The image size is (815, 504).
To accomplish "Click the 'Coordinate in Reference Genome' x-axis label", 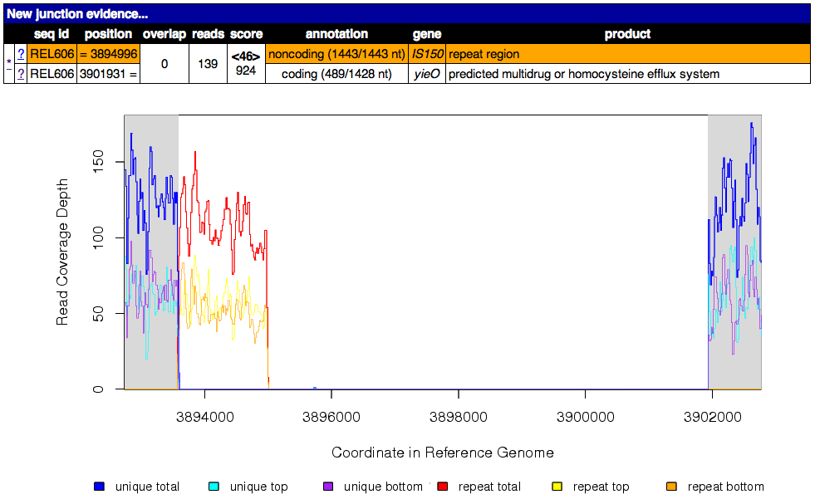I will coord(442,453).
